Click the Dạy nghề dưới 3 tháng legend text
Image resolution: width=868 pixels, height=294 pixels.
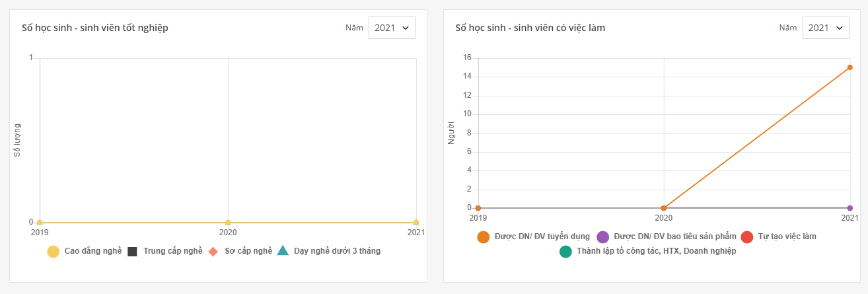337,251
